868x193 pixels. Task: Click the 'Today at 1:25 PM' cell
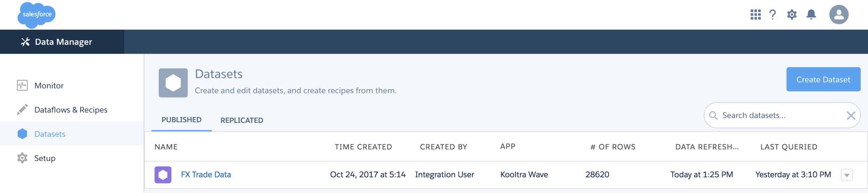pos(702,175)
